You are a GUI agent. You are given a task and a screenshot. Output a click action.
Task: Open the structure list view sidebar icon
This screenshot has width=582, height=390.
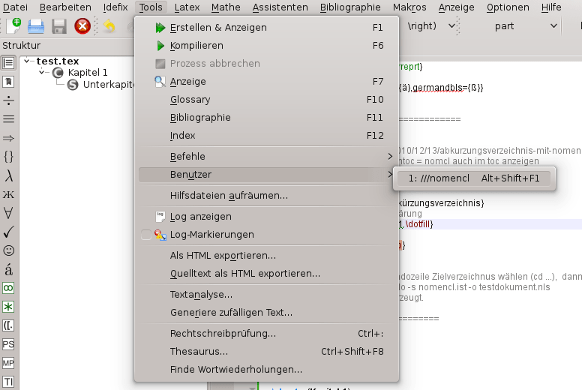[8, 63]
